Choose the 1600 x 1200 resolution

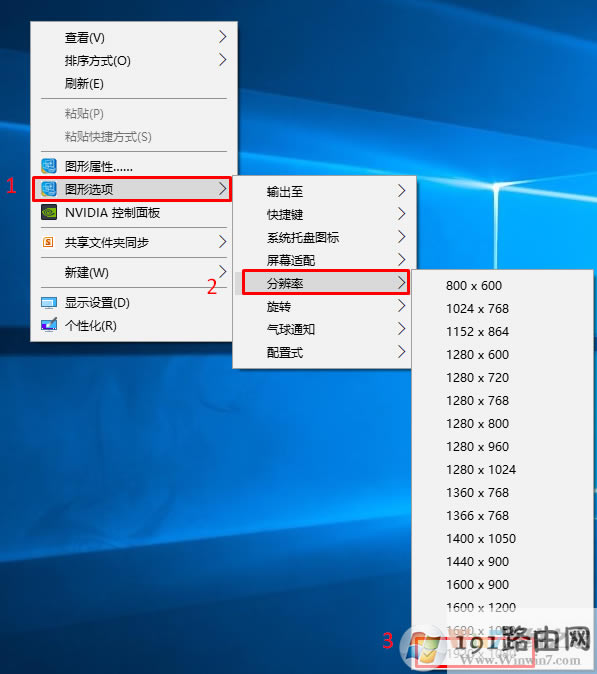(x=502, y=608)
